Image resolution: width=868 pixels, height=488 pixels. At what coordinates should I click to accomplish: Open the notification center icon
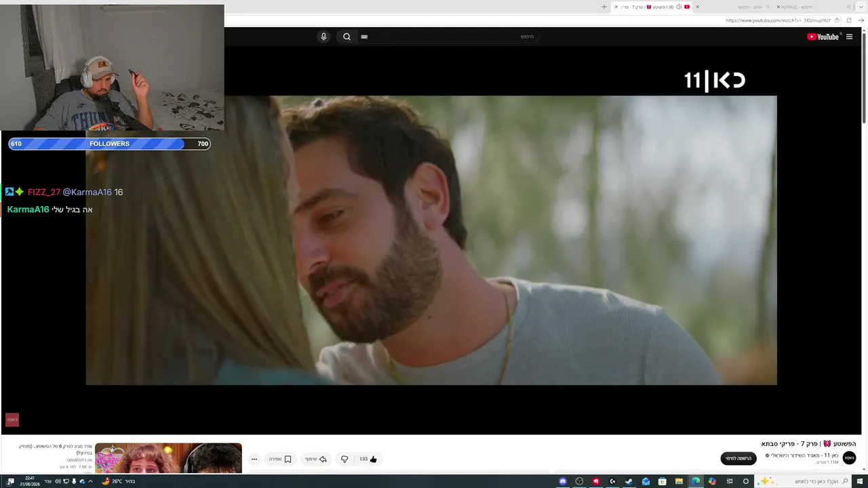tap(10, 481)
